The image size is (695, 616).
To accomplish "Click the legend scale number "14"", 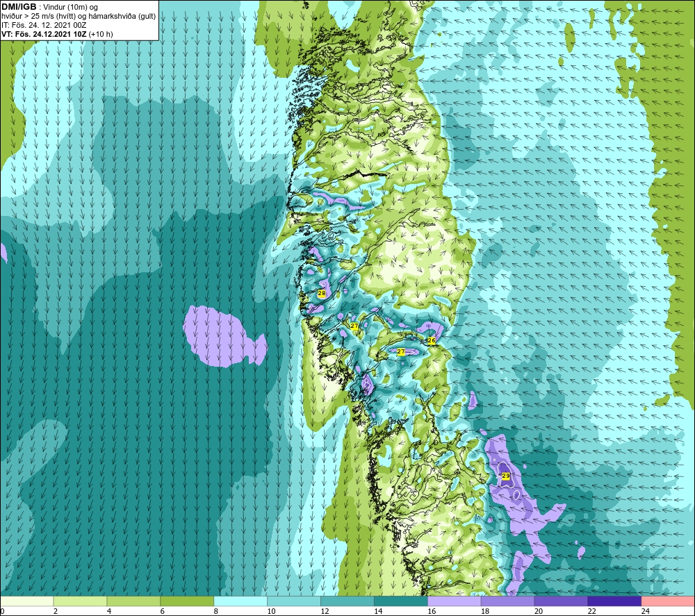I will (x=378, y=611).
